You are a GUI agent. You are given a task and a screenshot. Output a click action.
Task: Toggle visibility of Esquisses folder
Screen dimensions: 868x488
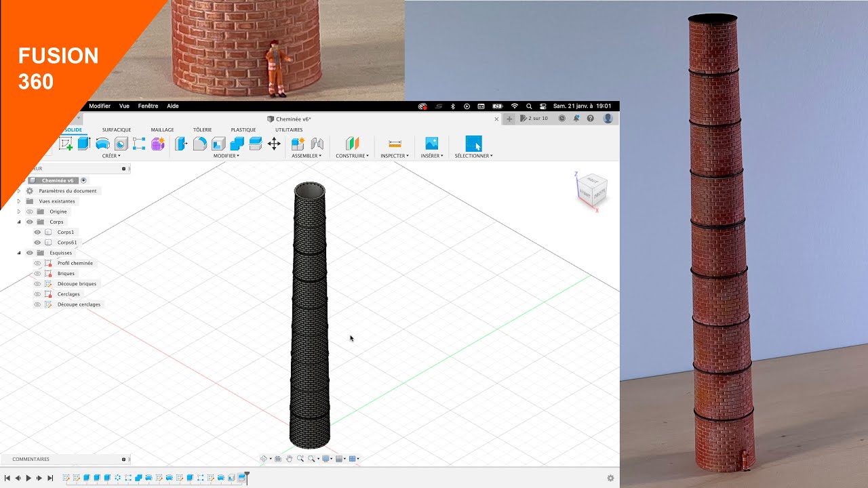(30, 253)
